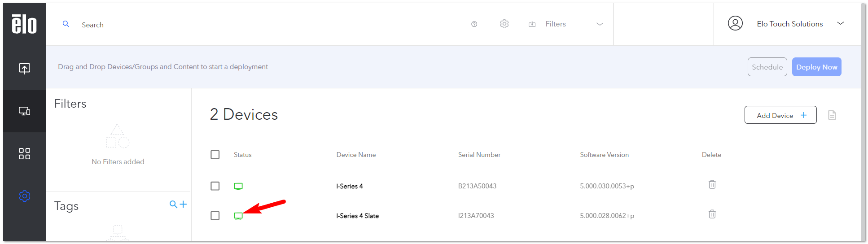
Task: Delete the I-Series 4 Slate device
Action: [712, 214]
